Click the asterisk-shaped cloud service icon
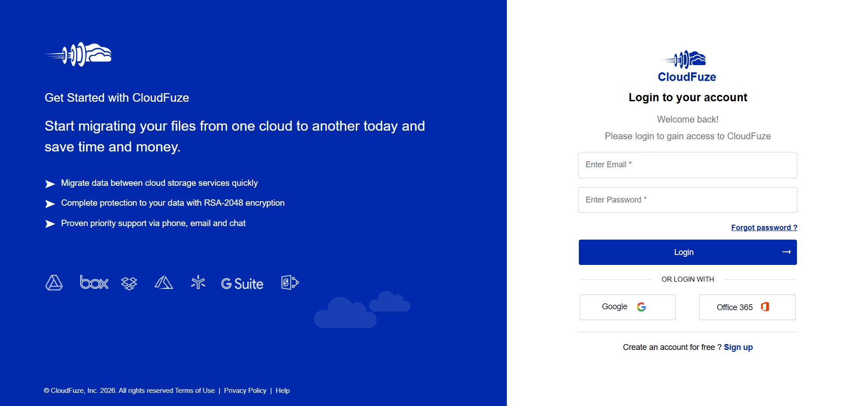Viewport: 868px width, 406px height. click(x=198, y=282)
